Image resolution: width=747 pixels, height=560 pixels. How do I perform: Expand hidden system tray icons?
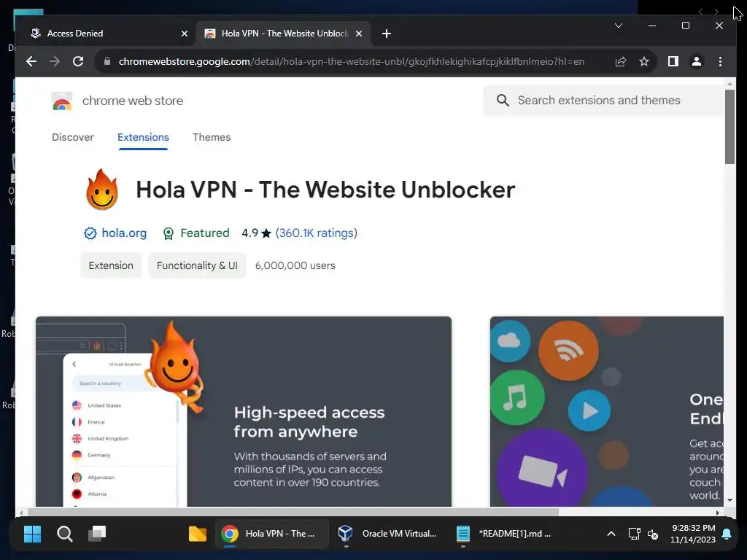click(x=611, y=534)
